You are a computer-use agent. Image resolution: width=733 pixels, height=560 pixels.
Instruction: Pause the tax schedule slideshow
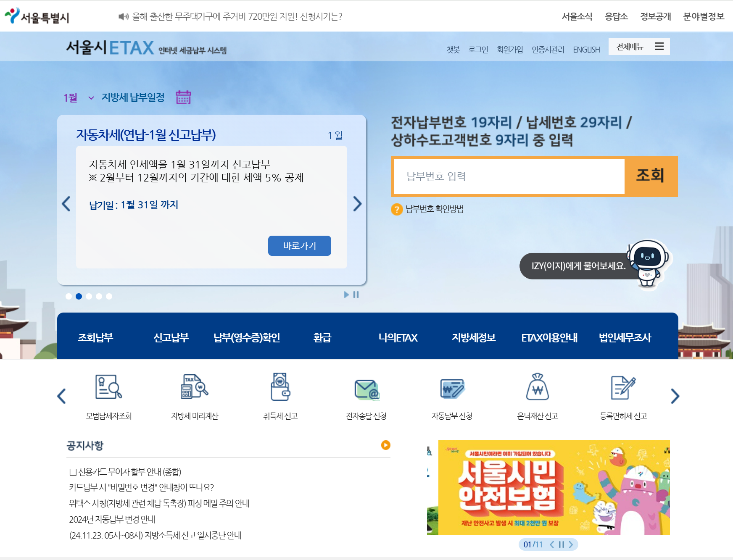click(356, 294)
